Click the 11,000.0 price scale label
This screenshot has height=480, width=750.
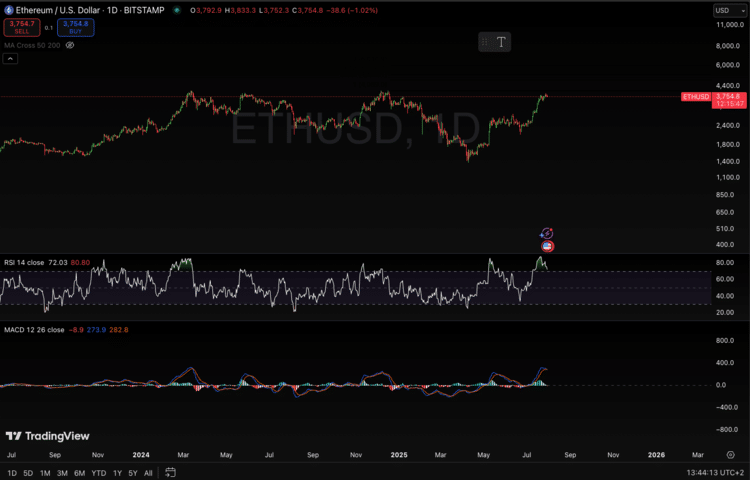[729, 24]
